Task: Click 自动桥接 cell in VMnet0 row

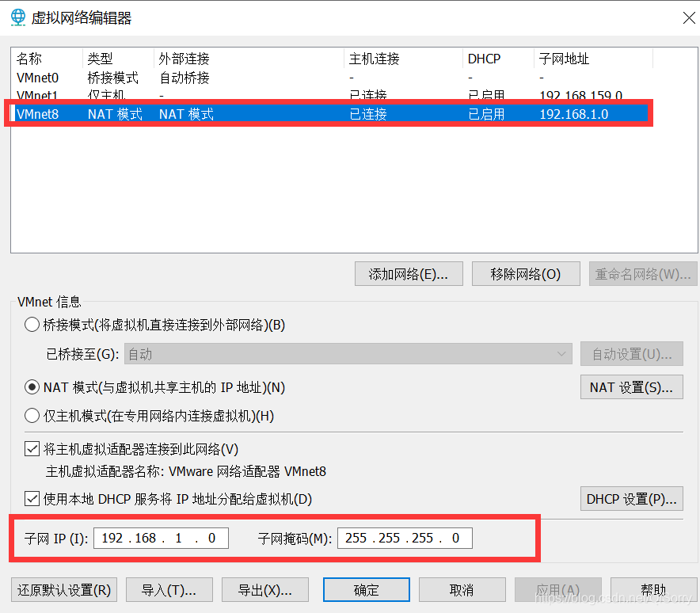Action: [185, 78]
